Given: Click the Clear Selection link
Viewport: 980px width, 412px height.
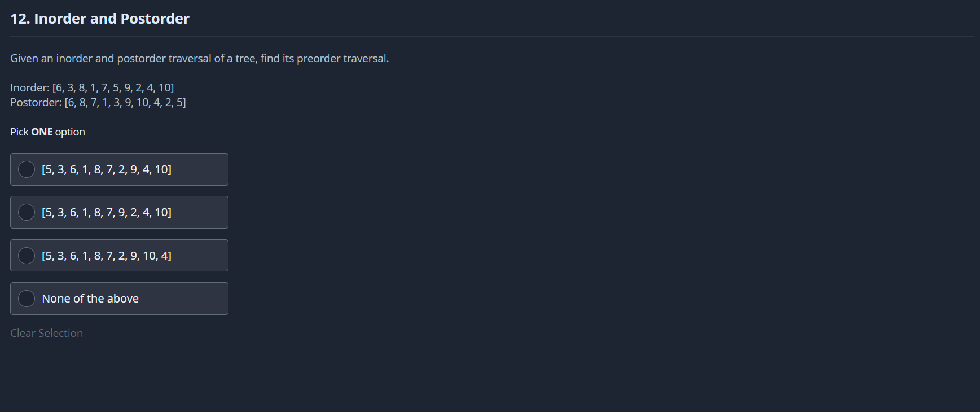Looking at the screenshot, I should pyautogui.click(x=46, y=333).
